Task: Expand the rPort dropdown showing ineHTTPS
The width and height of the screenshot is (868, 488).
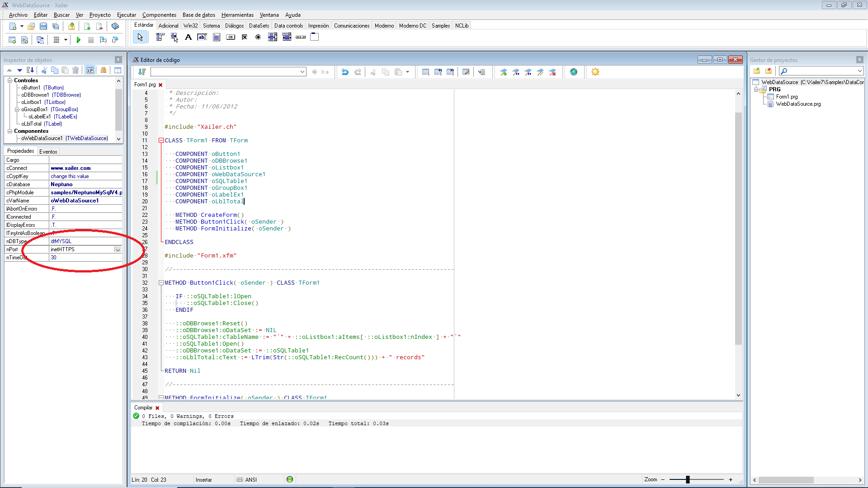Action: (x=118, y=249)
